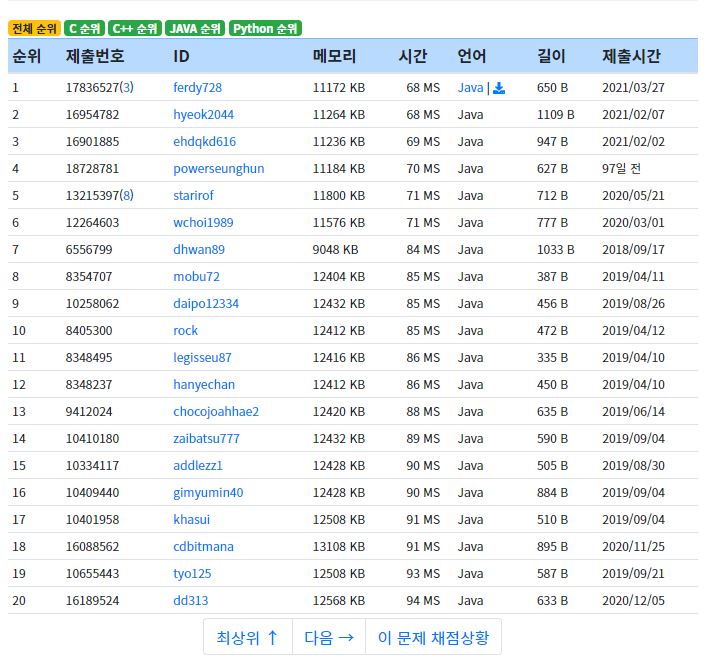Click the 335 B length cell
The width and height of the screenshot is (718, 671).
click(x=552, y=358)
